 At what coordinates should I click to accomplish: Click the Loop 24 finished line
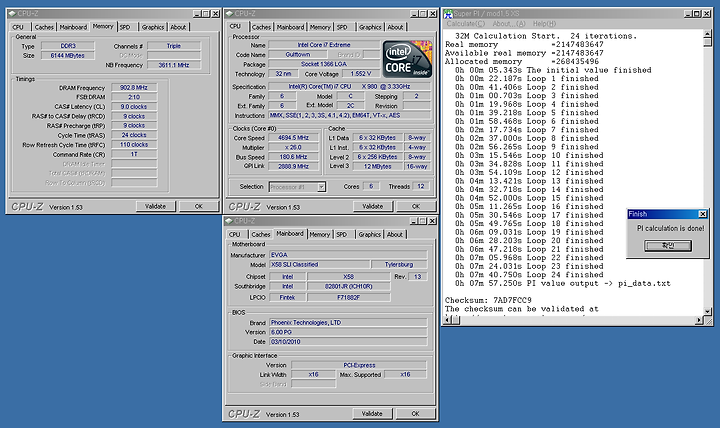529,275
